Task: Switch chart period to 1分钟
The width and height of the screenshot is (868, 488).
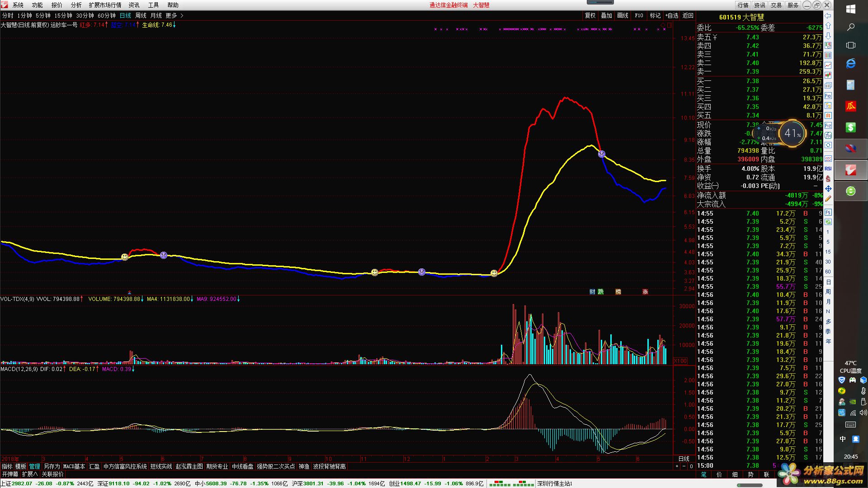Action: [x=24, y=15]
